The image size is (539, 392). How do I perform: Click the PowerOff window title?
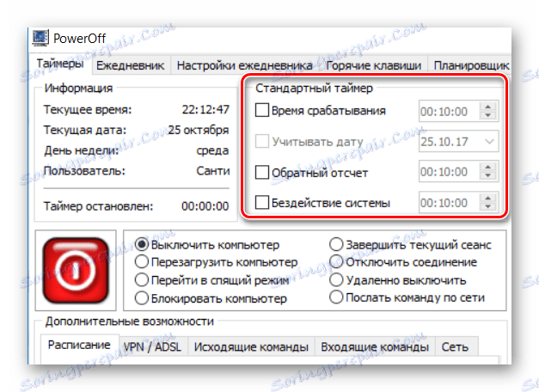pyautogui.click(x=79, y=38)
